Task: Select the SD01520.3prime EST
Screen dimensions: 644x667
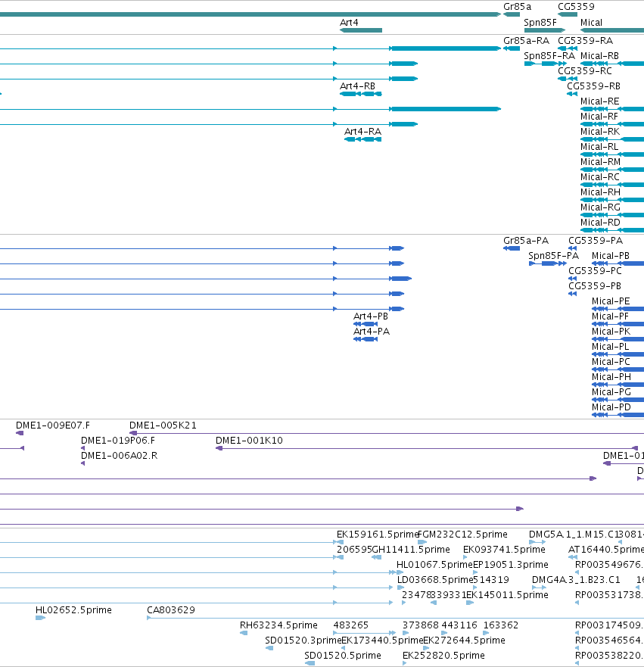Action: pos(269,648)
